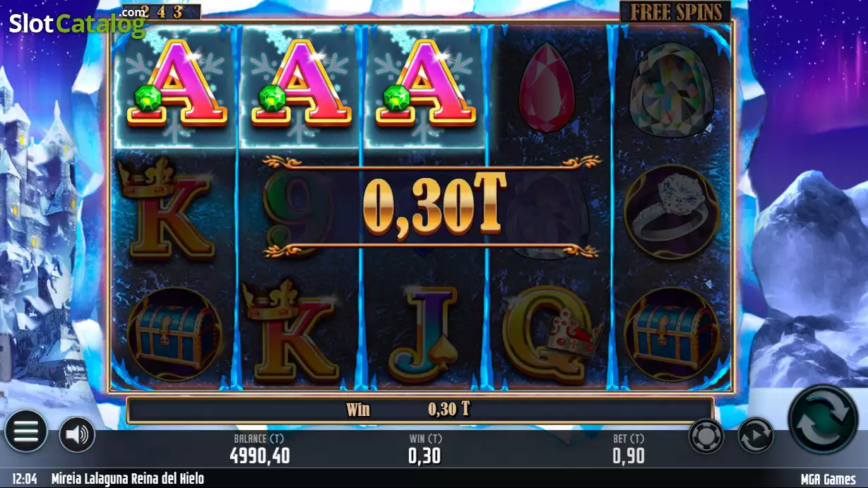Click the bottom-left treasure chest symbol

[x=174, y=334]
